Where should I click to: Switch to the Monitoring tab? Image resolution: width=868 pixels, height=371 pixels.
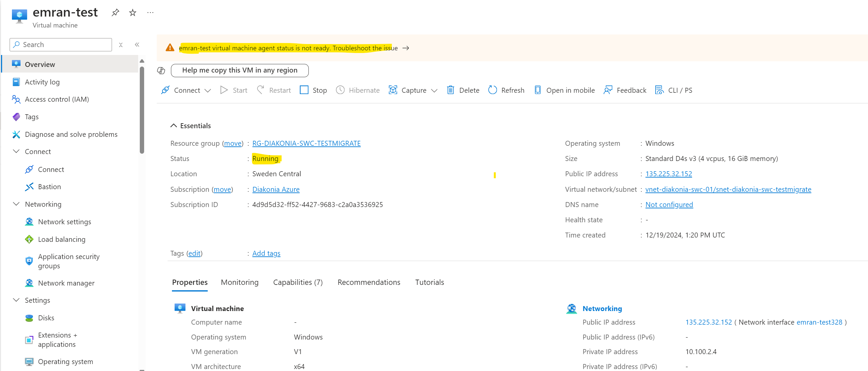tap(240, 282)
